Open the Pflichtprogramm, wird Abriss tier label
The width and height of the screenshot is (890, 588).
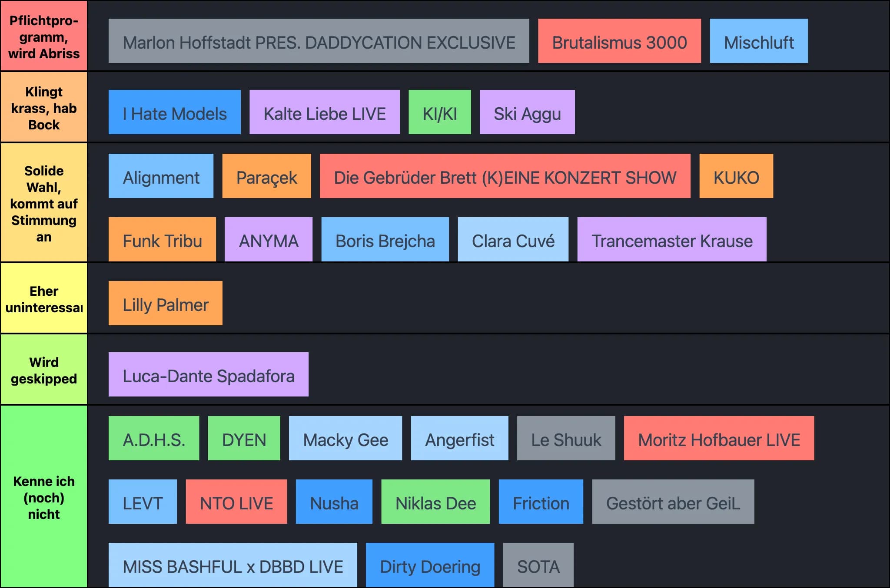click(44, 36)
